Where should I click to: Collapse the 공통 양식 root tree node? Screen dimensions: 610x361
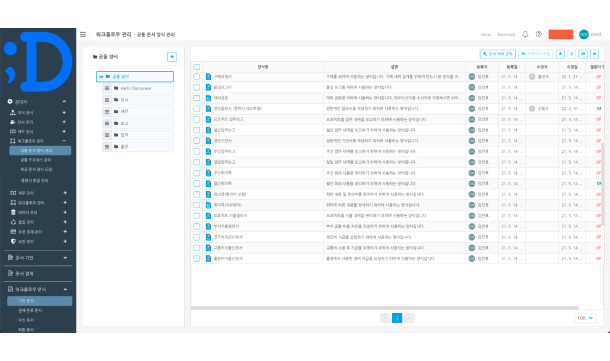(101, 77)
